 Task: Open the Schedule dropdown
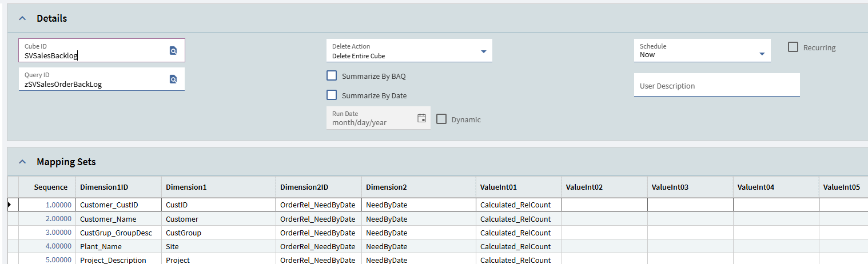(x=762, y=54)
